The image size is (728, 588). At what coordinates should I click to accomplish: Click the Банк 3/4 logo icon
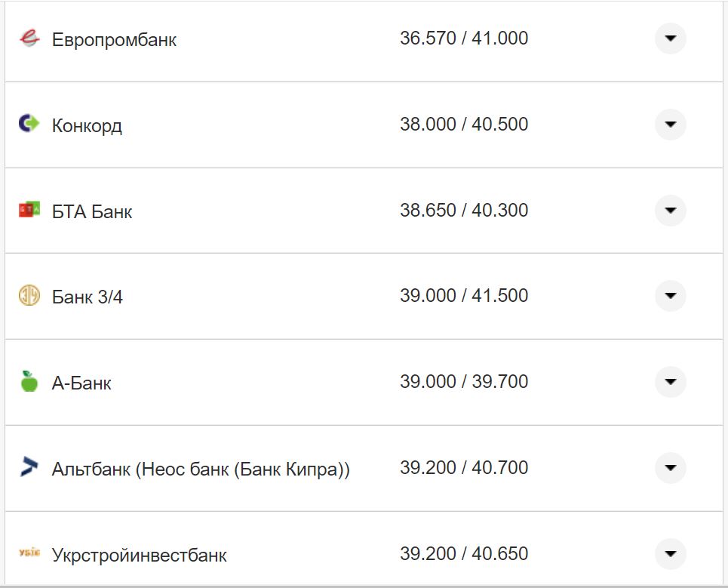coord(29,296)
